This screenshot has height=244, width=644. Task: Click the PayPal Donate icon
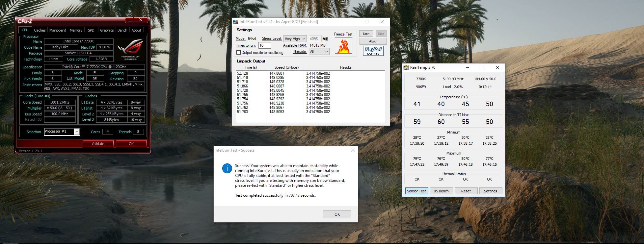(373, 51)
